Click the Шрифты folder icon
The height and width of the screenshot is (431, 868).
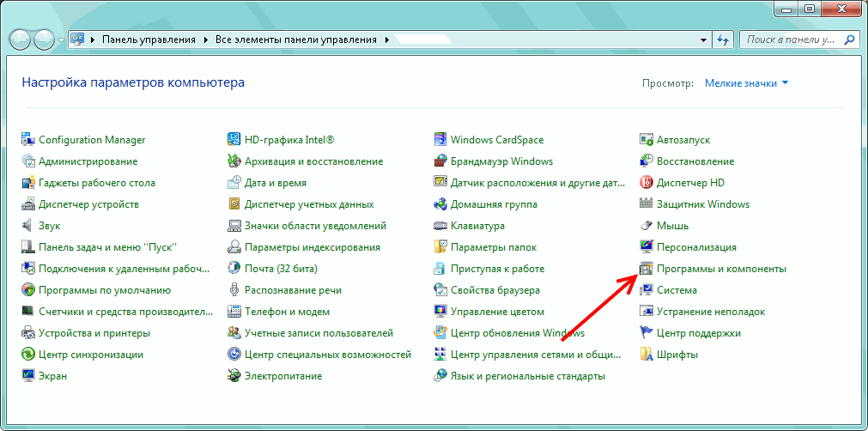646,355
